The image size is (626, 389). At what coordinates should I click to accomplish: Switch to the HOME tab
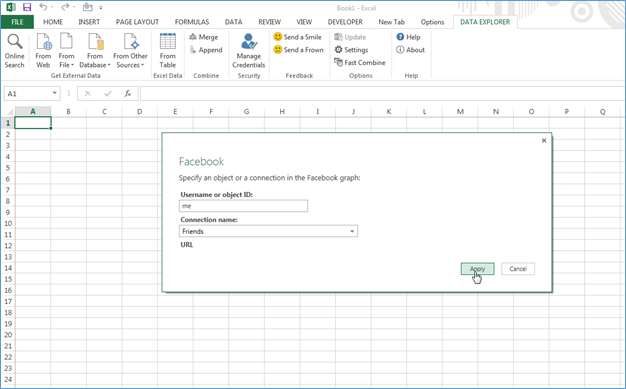(x=53, y=22)
